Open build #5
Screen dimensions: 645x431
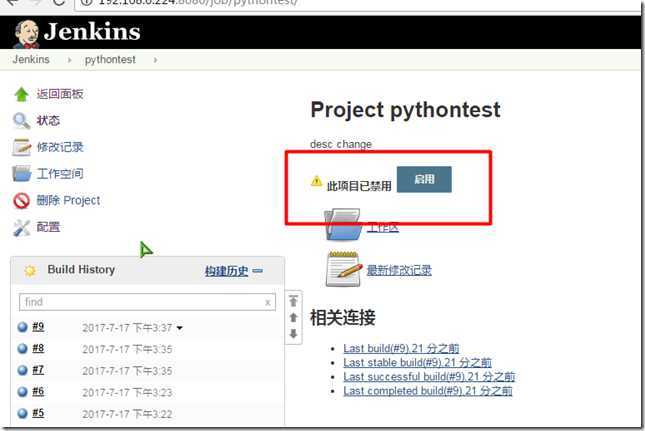[x=38, y=413]
